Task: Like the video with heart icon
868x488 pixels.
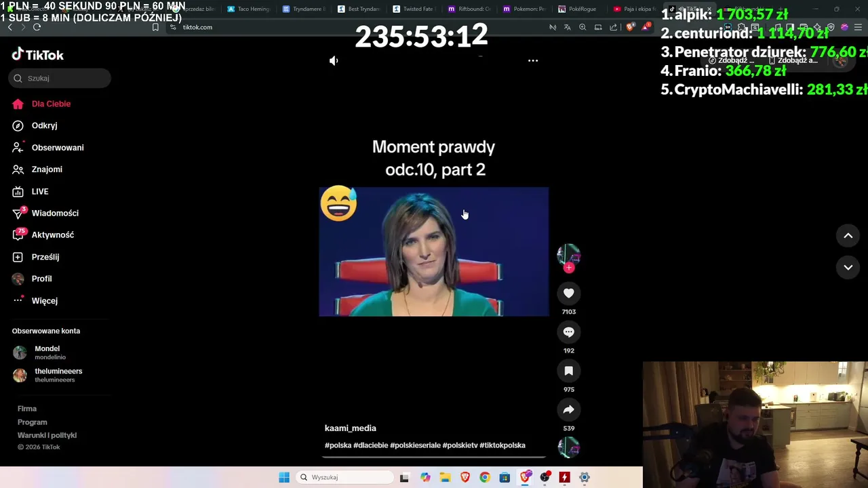Action: [x=568, y=293]
